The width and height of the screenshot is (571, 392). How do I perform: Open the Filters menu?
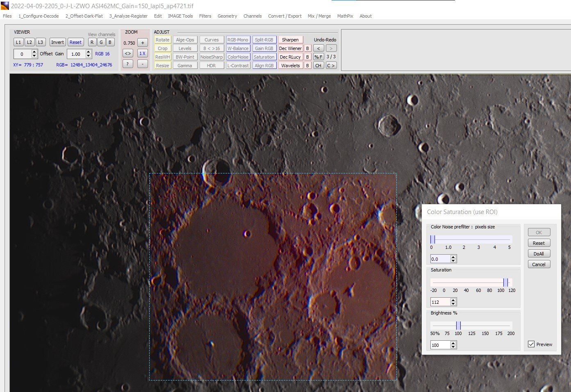click(x=205, y=16)
